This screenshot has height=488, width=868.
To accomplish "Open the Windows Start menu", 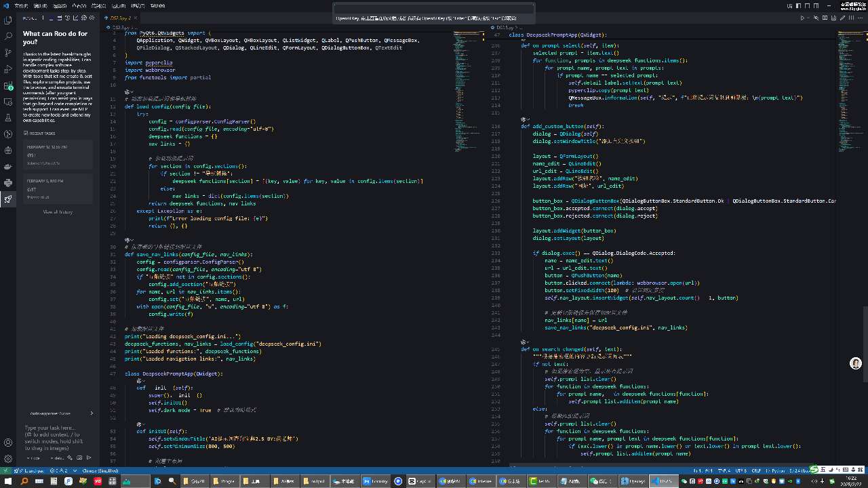I will tap(7, 481).
